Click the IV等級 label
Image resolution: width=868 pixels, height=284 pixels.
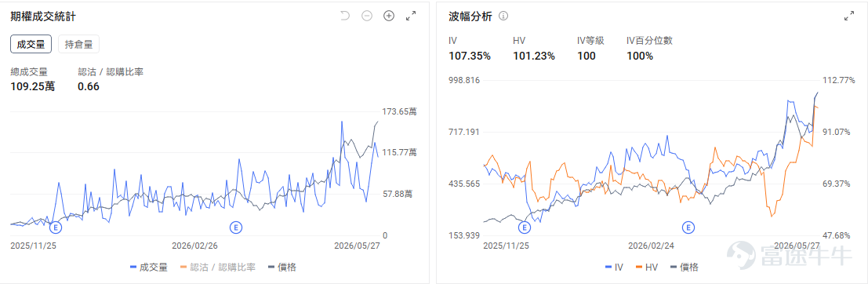(x=590, y=41)
